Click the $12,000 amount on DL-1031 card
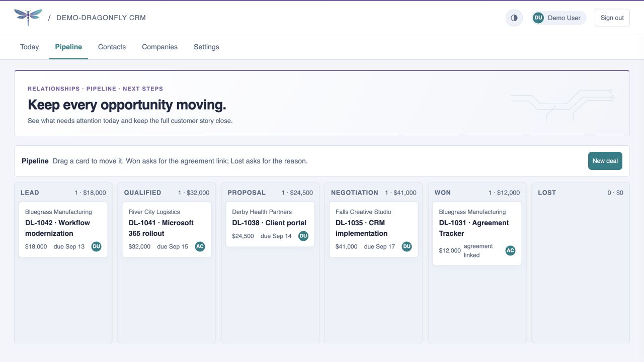The width and height of the screenshot is (644, 362). point(450,250)
